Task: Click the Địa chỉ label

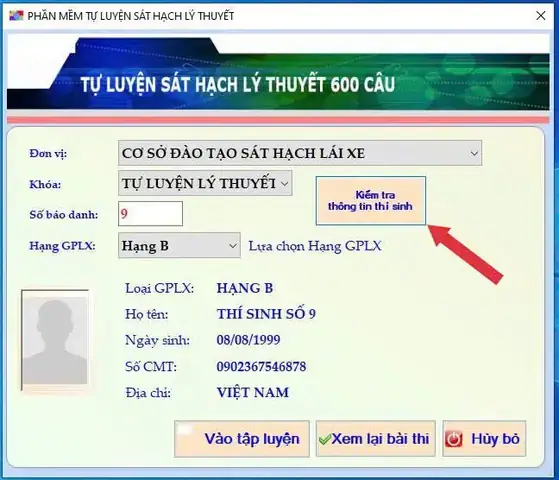Action: coord(148,393)
